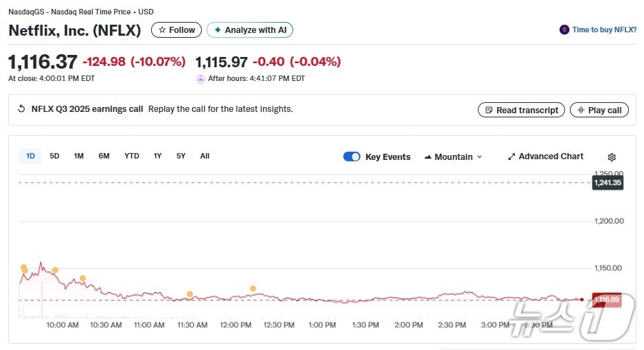Select the 1M chart range
The width and height of the screenshot is (644, 350).
point(79,156)
